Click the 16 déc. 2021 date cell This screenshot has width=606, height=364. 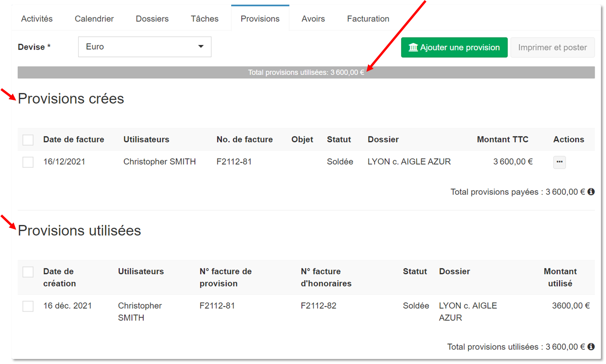click(67, 306)
